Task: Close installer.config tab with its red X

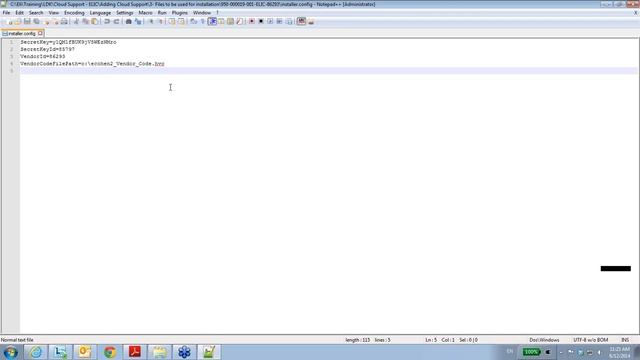Action: (40, 33)
